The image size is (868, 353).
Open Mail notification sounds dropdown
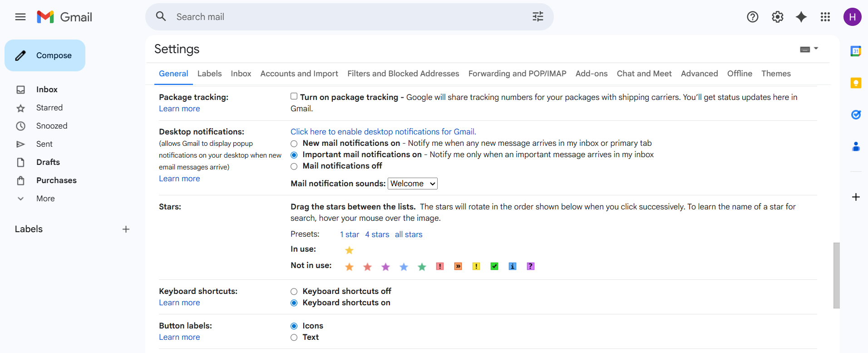413,184
